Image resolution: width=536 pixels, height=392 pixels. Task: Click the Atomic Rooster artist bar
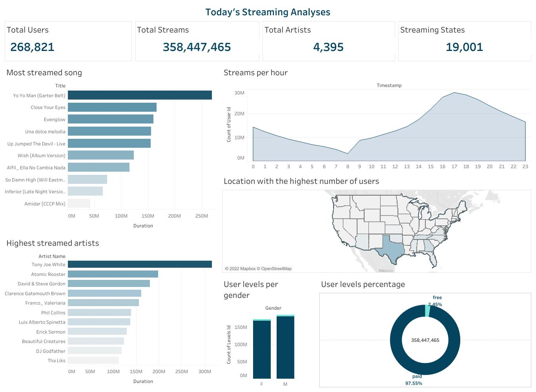tap(113, 274)
